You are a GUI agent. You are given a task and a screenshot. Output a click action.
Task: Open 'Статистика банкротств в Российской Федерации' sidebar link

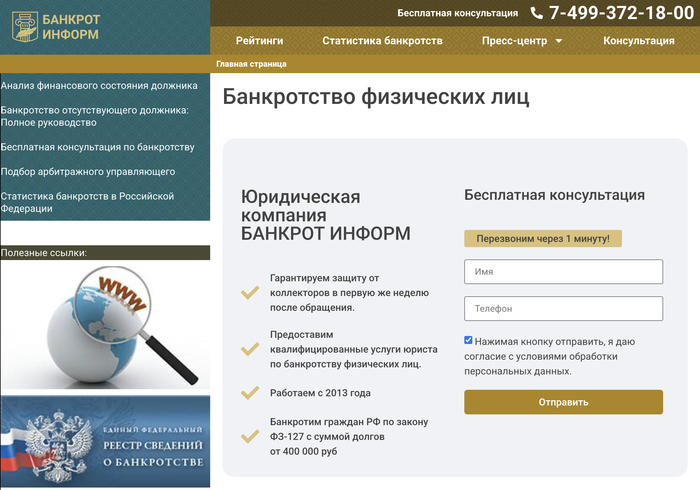coord(87,203)
